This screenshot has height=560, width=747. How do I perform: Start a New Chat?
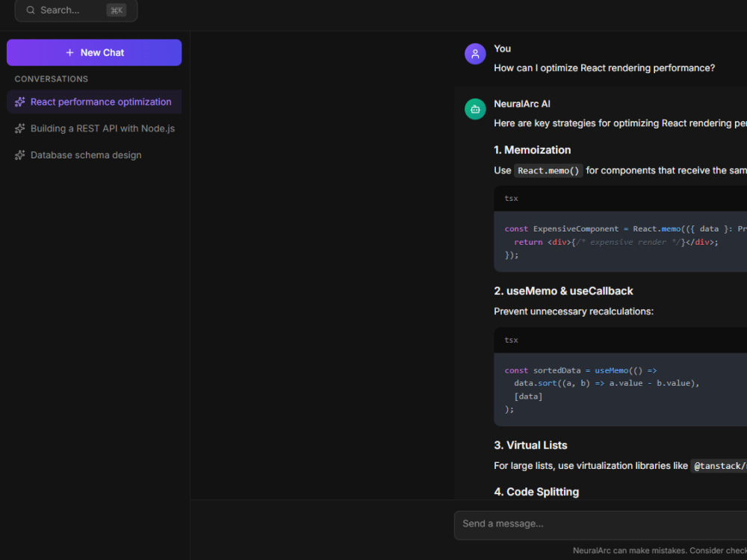pyautogui.click(x=94, y=52)
